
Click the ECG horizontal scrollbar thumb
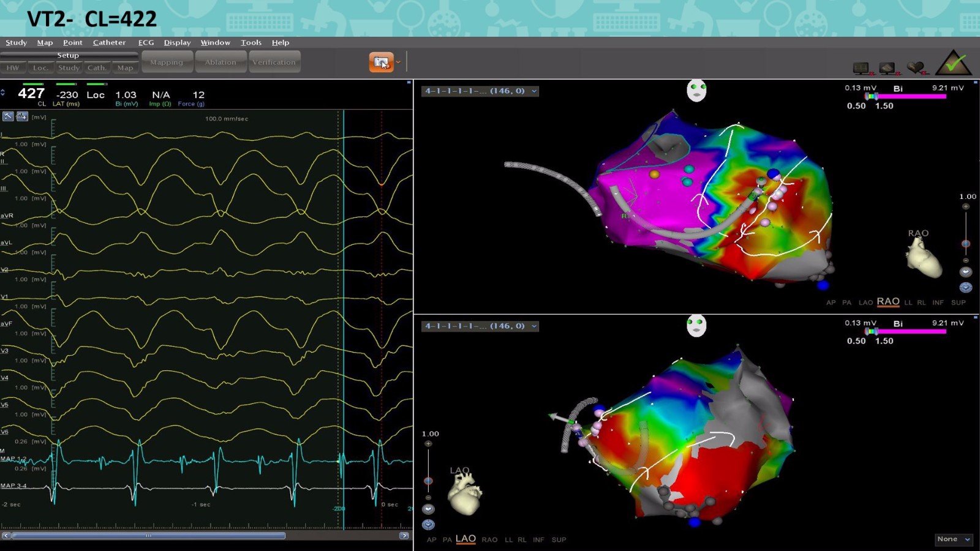click(148, 536)
